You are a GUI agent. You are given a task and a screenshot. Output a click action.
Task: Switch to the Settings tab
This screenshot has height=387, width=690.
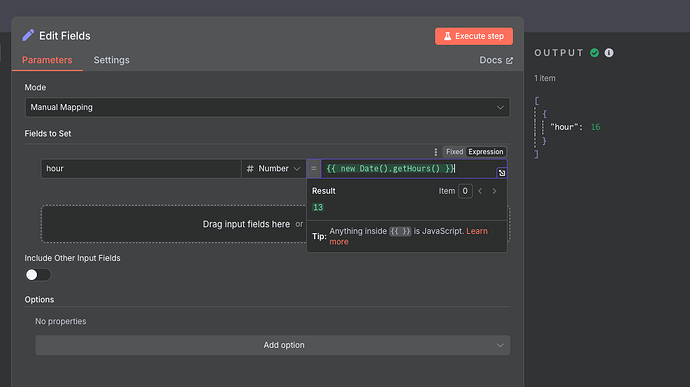pos(111,60)
